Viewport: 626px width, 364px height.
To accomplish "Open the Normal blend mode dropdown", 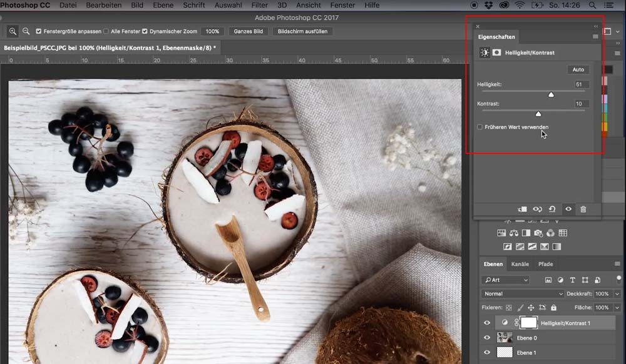I will coord(523,294).
